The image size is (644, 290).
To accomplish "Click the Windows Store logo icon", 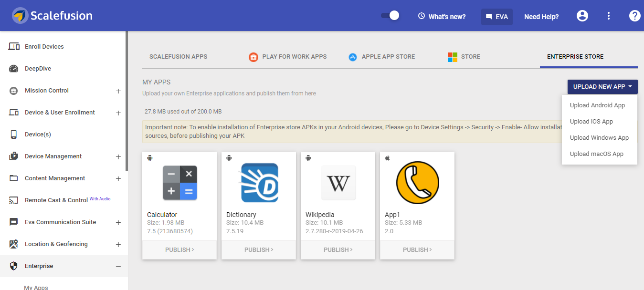I will [452, 57].
